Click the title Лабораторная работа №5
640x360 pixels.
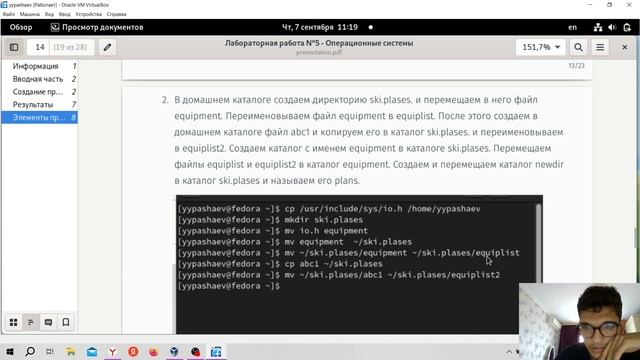pyautogui.click(x=319, y=43)
